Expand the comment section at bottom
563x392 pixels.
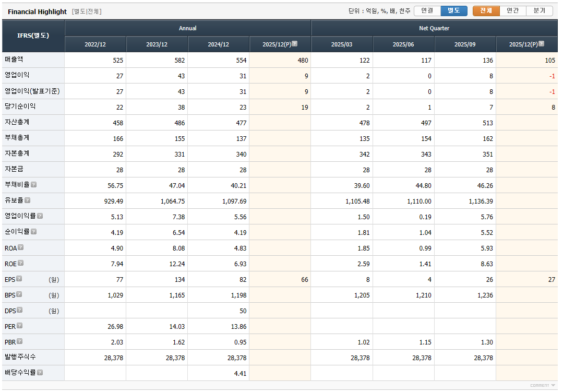point(543,386)
